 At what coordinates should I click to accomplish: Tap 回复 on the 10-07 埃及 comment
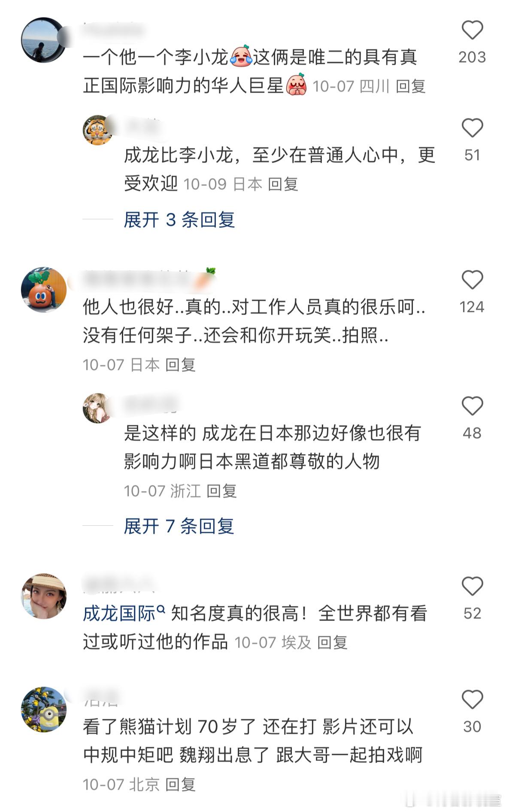[x=332, y=642]
